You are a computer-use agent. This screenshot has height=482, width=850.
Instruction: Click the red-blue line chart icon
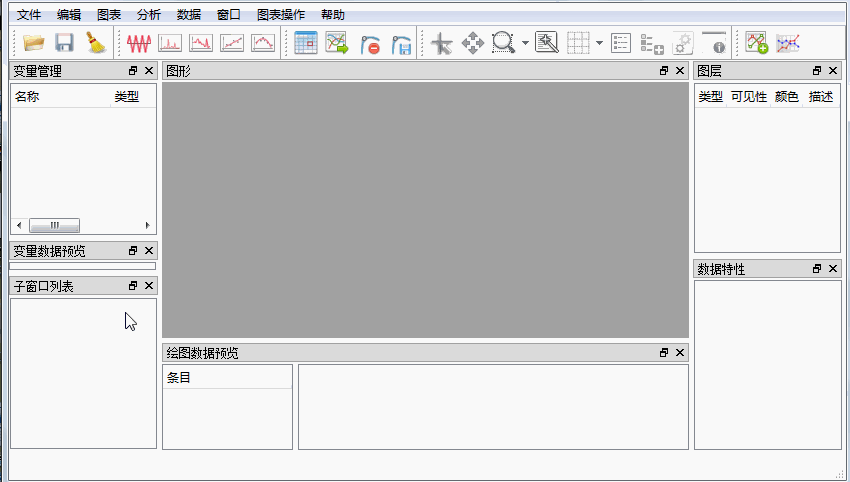point(788,43)
